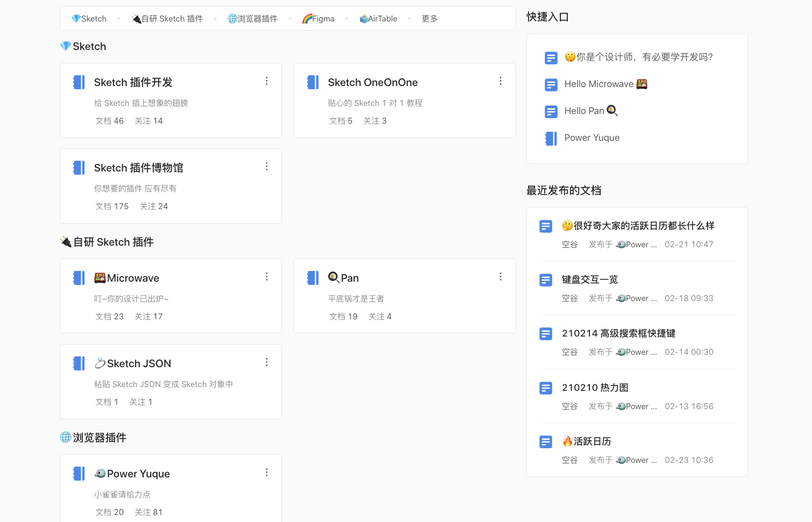The image size is (812, 522).
Task: Click timestamp 02-21 10:47
Action: [x=689, y=245]
